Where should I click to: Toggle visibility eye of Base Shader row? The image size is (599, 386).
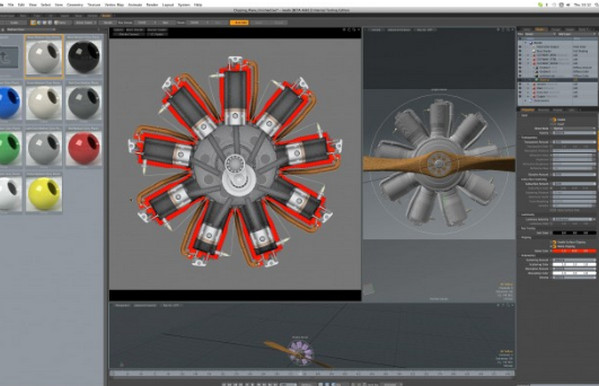tap(520, 51)
